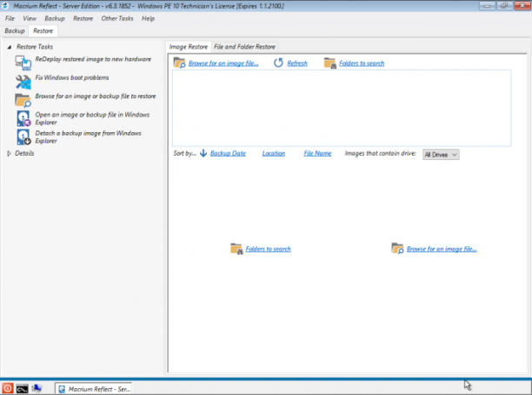Switch to the Backup tab
This screenshot has width=532, height=395.
click(x=15, y=31)
